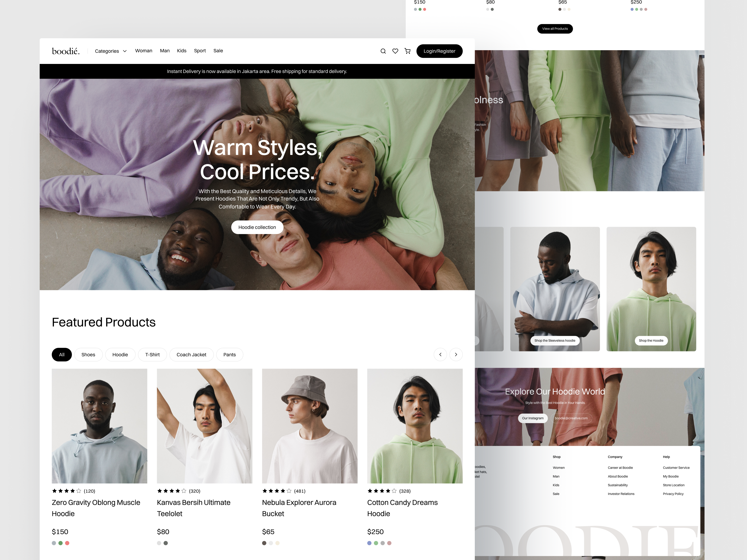
Task: Select the Coach Jacket filter pill
Action: (x=191, y=354)
